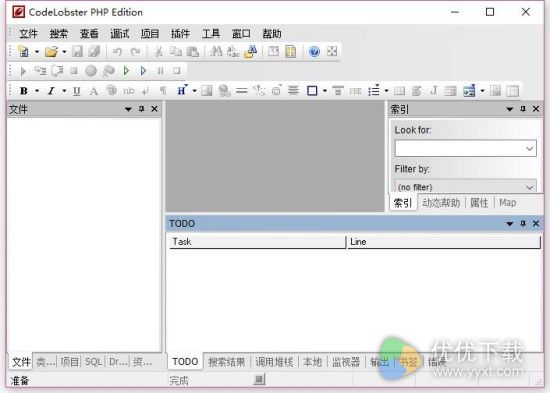Close the 文件 panel
The width and height of the screenshot is (550, 393).
154,109
